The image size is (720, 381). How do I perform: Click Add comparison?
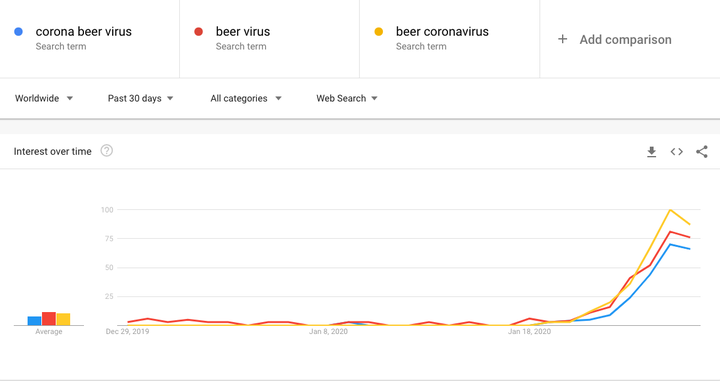click(625, 39)
